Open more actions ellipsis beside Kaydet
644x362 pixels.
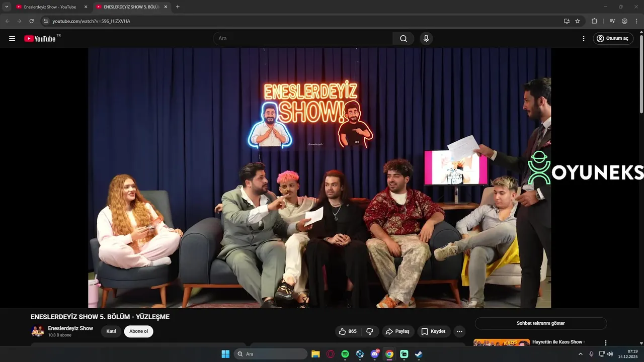(x=459, y=331)
